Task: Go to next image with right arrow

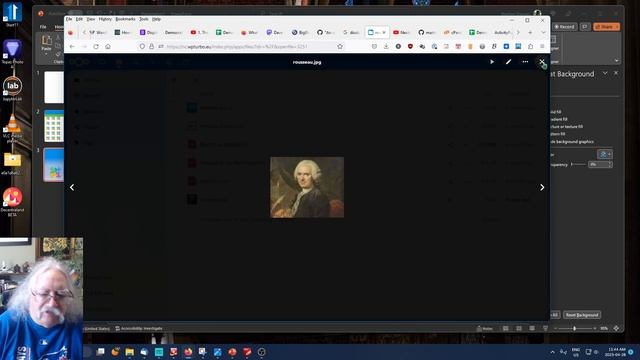Action: coord(542,187)
